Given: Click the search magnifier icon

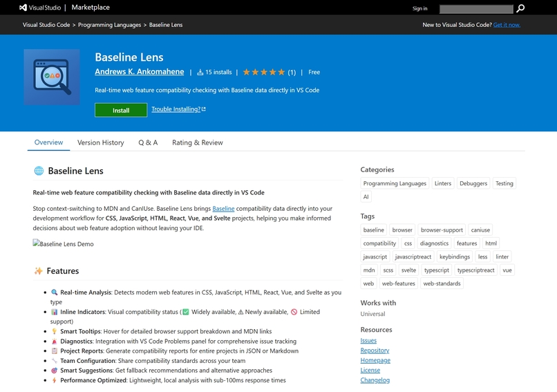Looking at the screenshot, I should [x=520, y=8].
